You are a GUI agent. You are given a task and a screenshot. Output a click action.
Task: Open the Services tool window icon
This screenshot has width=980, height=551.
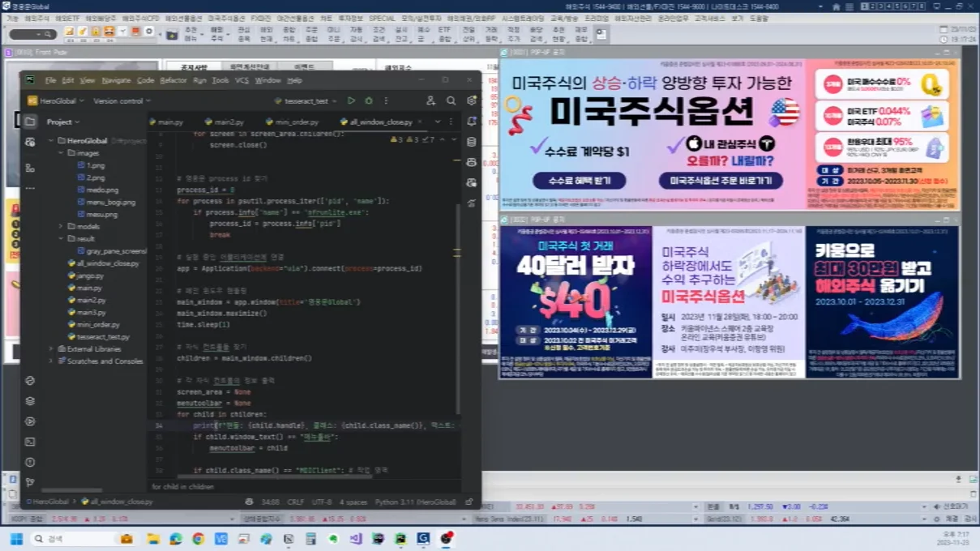(30, 421)
